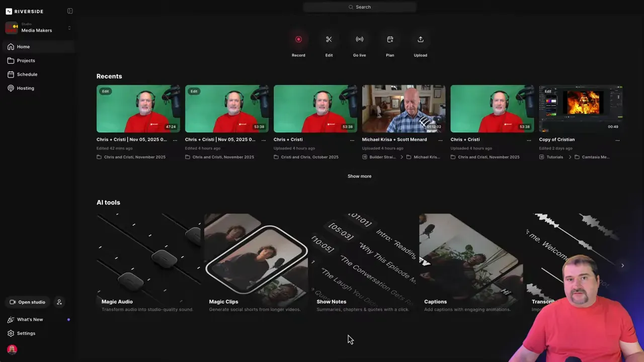Open the Media Makers studio switcher
The image size is (644, 362).
pos(36,28)
